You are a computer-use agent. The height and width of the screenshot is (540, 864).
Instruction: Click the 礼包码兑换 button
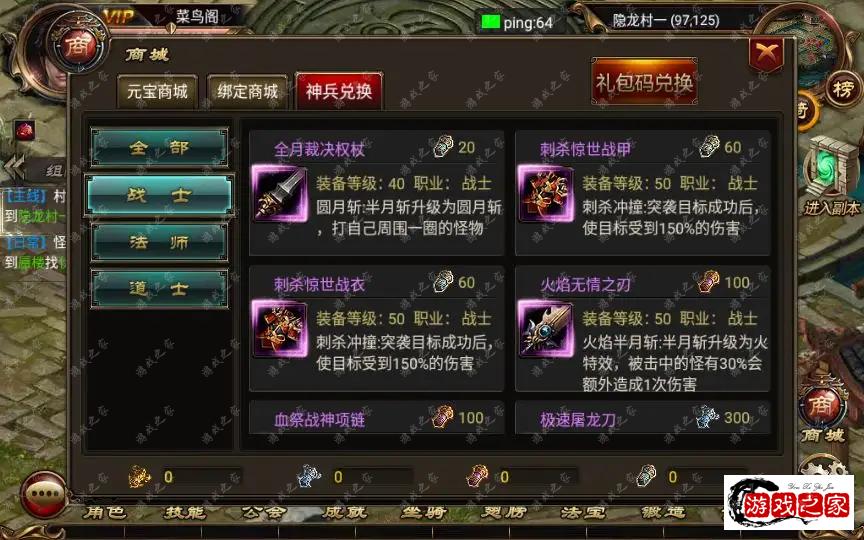[644, 83]
